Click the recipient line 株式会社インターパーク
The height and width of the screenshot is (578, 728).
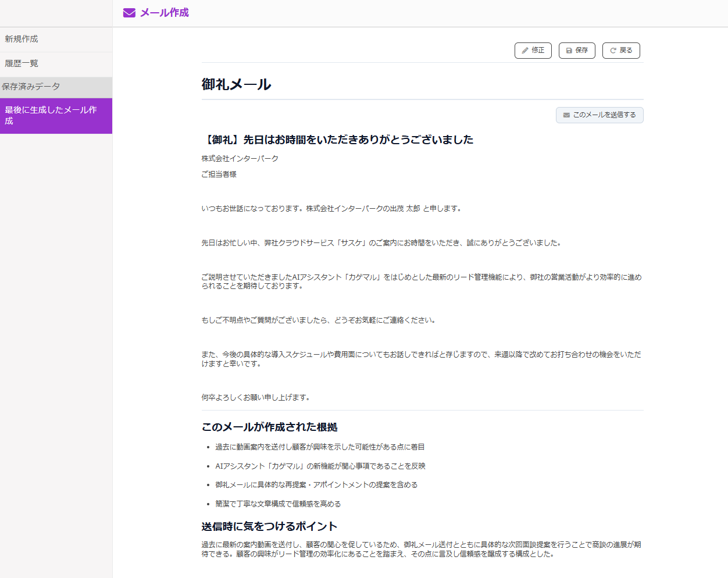[x=240, y=159]
